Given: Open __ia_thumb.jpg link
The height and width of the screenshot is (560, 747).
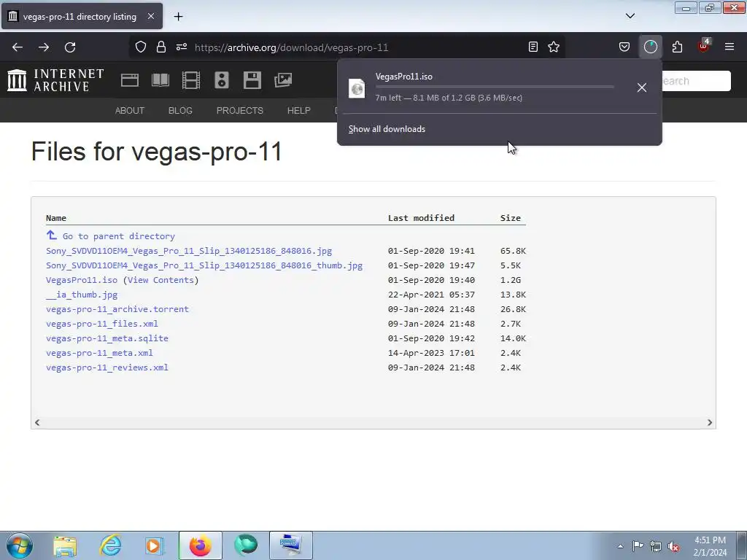Looking at the screenshot, I should 82,295.
